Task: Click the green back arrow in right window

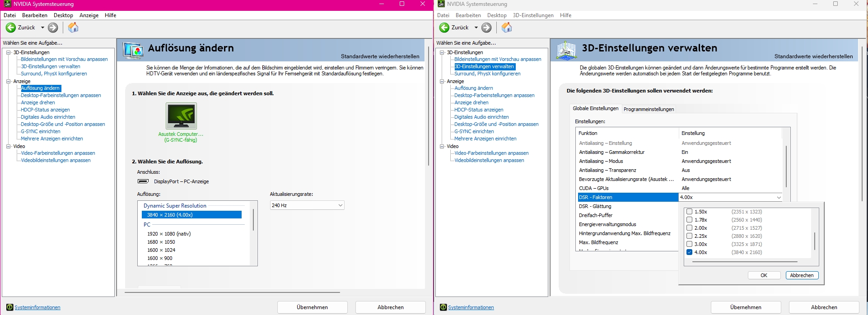Action: pyautogui.click(x=444, y=28)
